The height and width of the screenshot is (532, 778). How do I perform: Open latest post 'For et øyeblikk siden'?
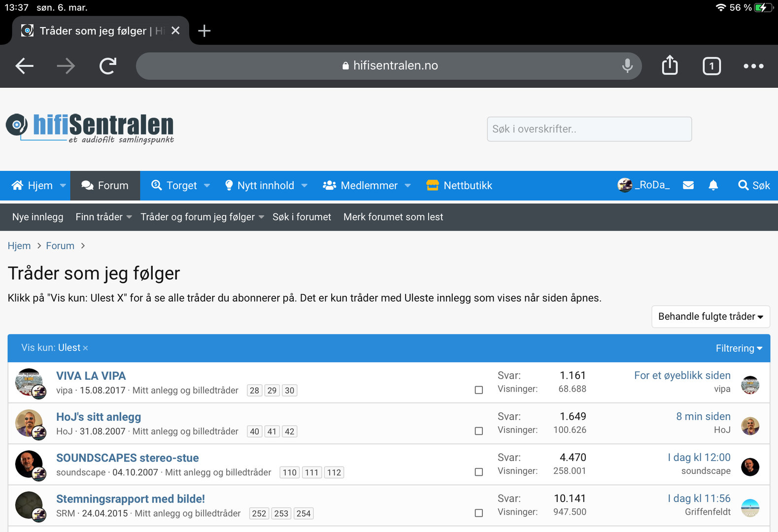point(682,375)
